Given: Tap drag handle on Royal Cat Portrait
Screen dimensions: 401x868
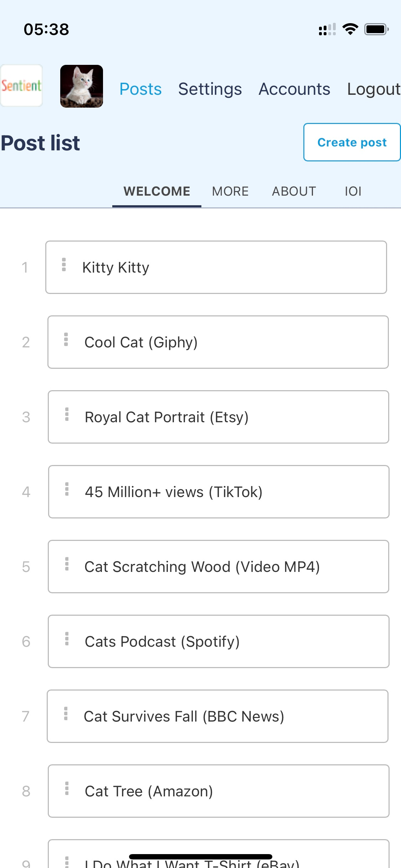Looking at the screenshot, I should (x=67, y=414).
